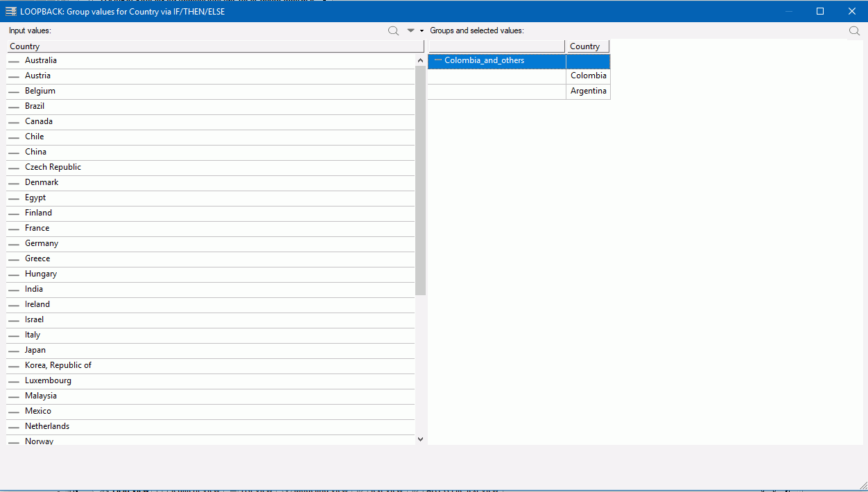Select Finland in the input list
This screenshot has height=492, width=868.
[x=211, y=213]
